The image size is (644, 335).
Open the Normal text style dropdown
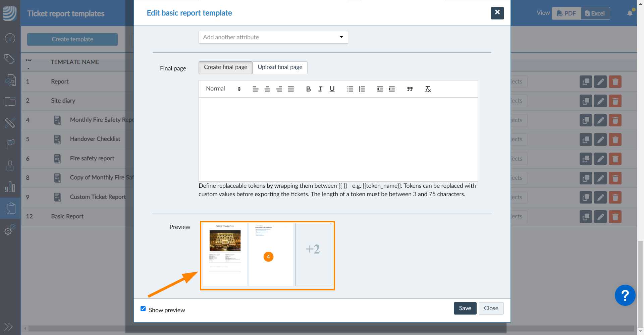pyautogui.click(x=223, y=89)
